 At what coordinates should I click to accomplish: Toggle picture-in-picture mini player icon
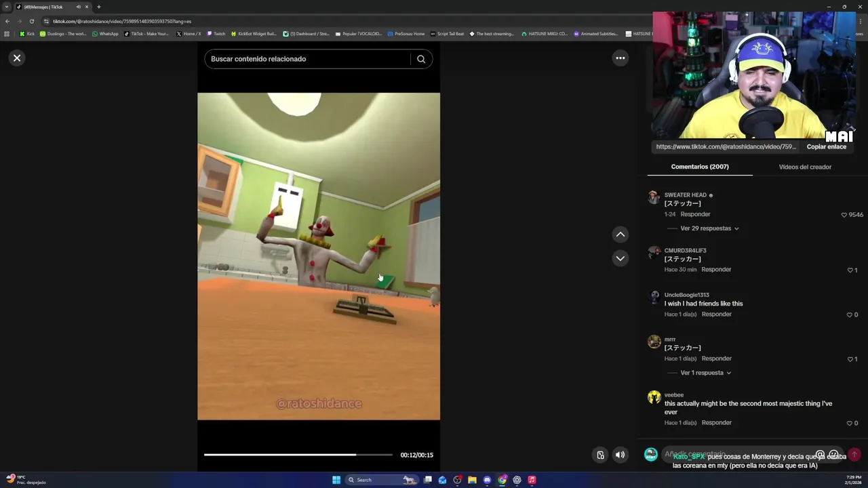coord(600,455)
